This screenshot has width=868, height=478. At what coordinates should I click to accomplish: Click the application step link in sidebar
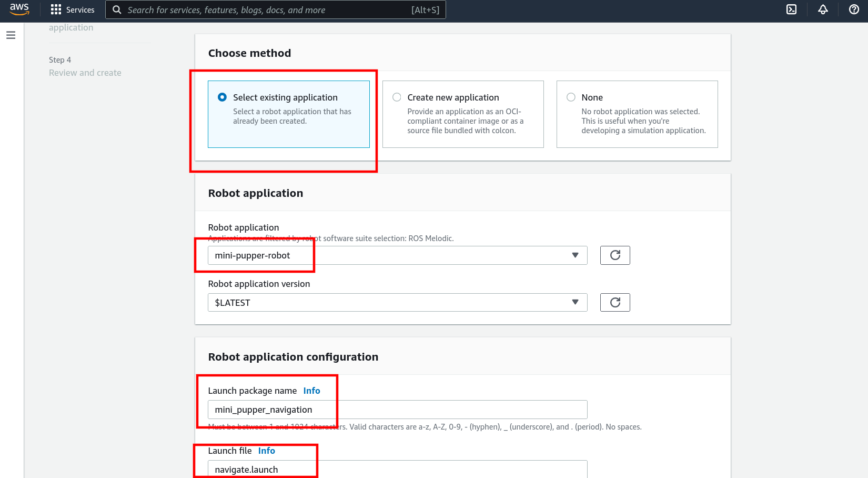pos(71,27)
